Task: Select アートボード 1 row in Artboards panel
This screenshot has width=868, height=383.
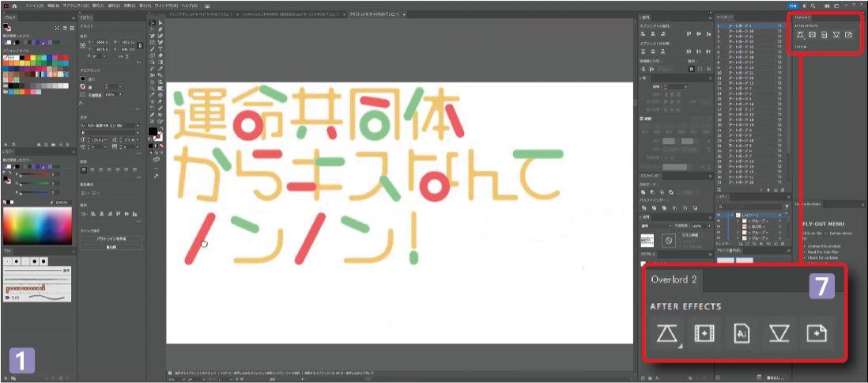Action: click(x=750, y=25)
